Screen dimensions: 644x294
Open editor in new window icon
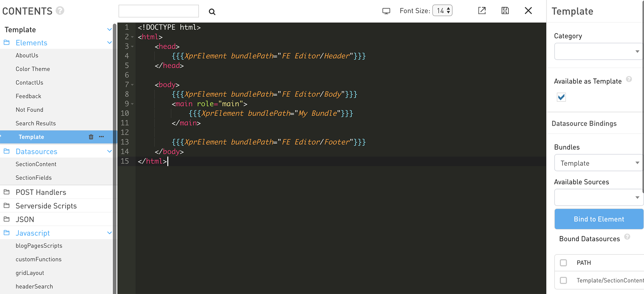pos(482,11)
